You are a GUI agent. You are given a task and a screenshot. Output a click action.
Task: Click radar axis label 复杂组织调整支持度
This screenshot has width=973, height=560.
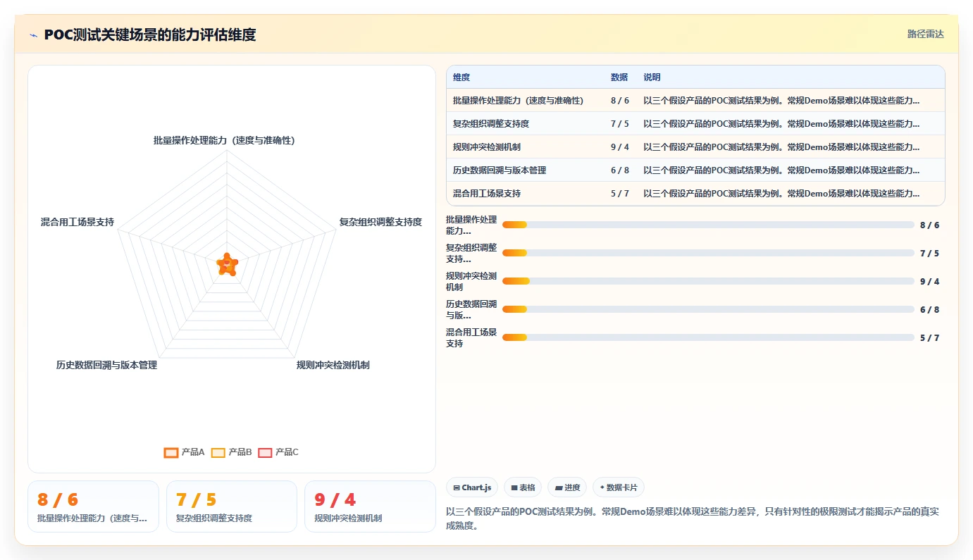click(x=380, y=222)
